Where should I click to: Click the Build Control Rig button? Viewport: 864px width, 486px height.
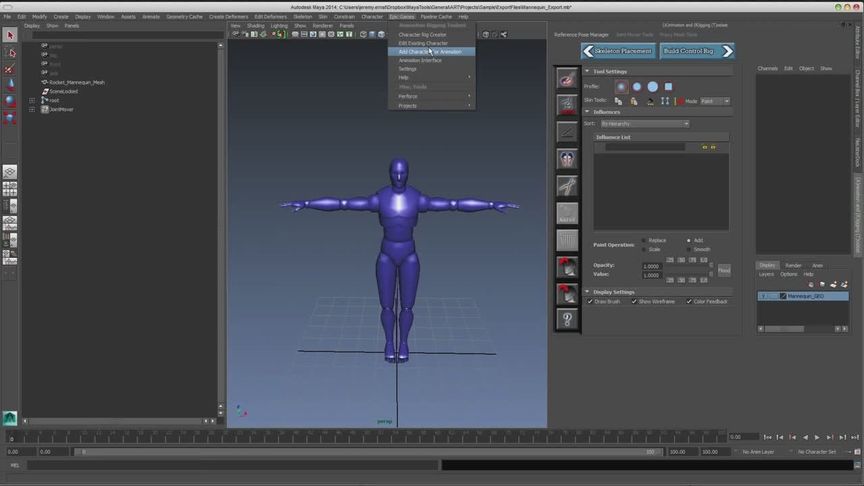[696, 51]
